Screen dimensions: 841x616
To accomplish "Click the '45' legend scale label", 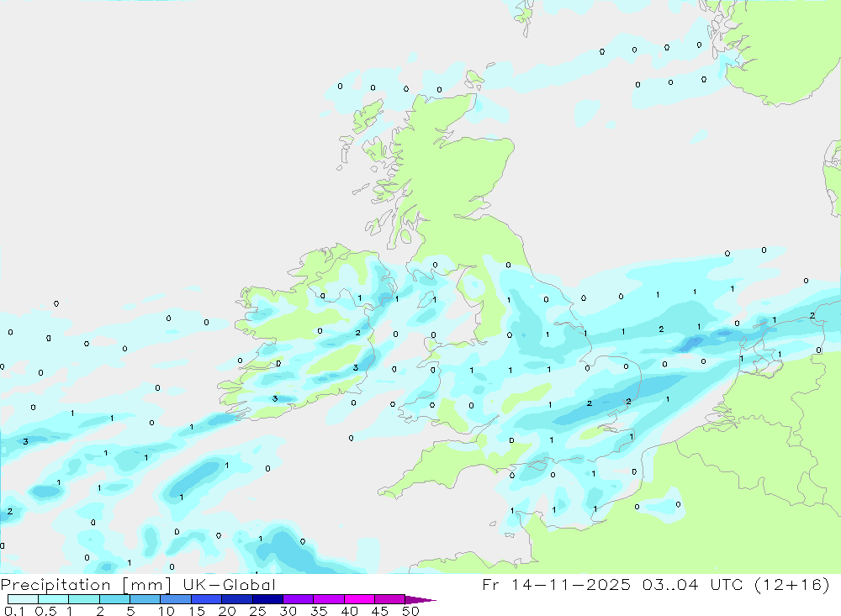I will (380, 611).
